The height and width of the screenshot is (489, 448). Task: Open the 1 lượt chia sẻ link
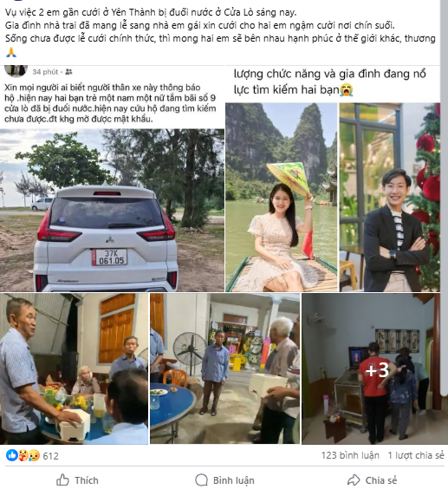pos(416,455)
